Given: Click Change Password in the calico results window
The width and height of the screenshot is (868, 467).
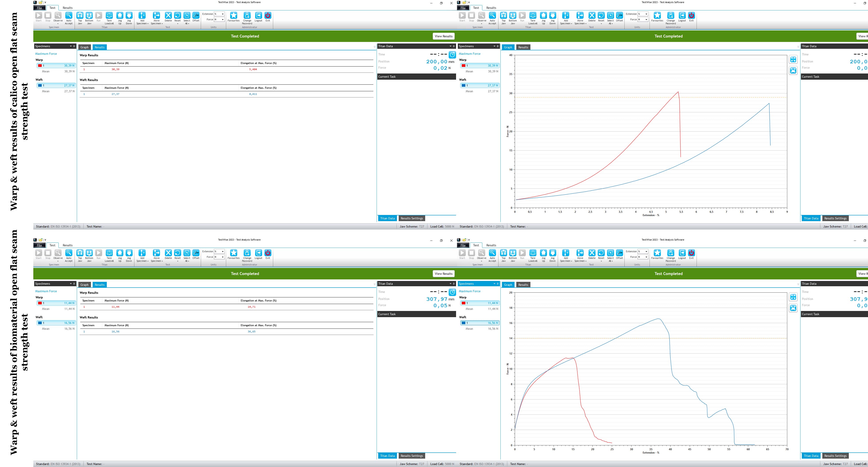Looking at the screenshot, I should pyautogui.click(x=247, y=18).
